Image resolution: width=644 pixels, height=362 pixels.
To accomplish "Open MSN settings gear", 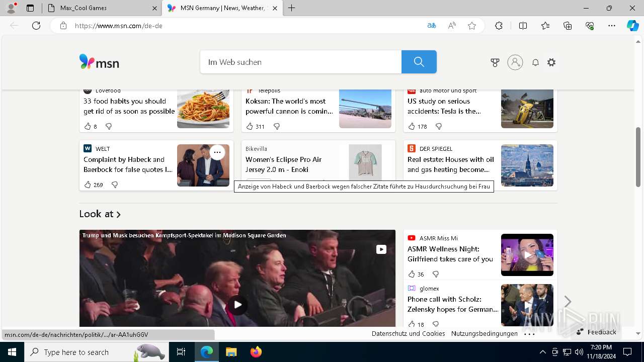I will pyautogui.click(x=551, y=62).
